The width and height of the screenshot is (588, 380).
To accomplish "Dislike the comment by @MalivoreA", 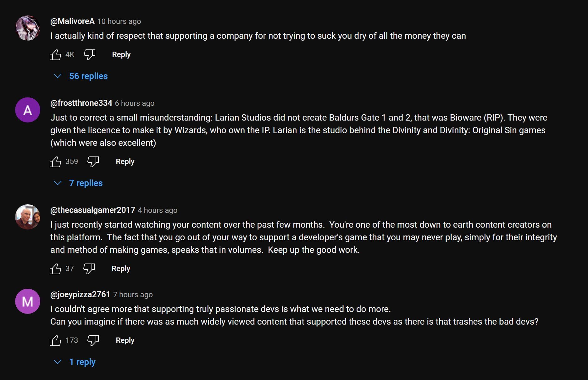I will (x=90, y=55).
